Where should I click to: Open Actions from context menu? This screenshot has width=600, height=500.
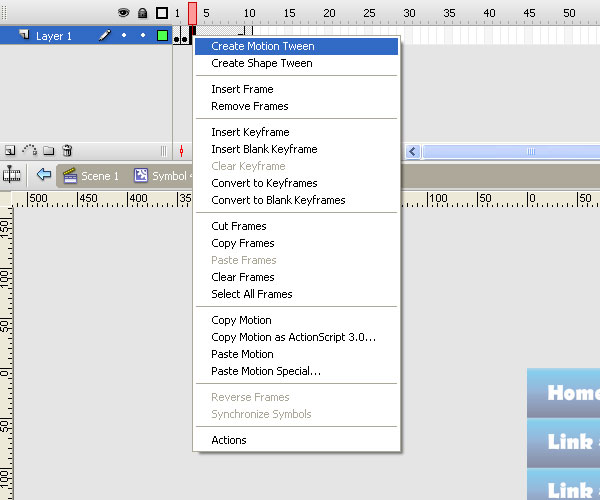click(x=297, y=440)
